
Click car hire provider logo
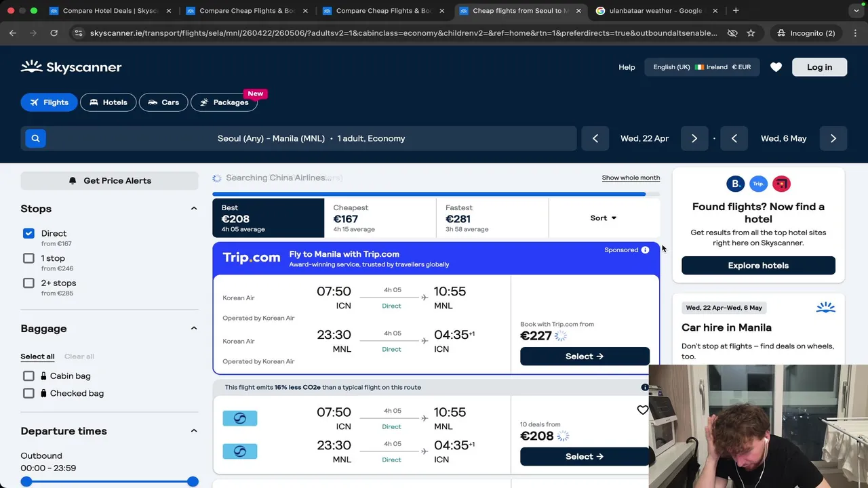[x=825, y=308]
